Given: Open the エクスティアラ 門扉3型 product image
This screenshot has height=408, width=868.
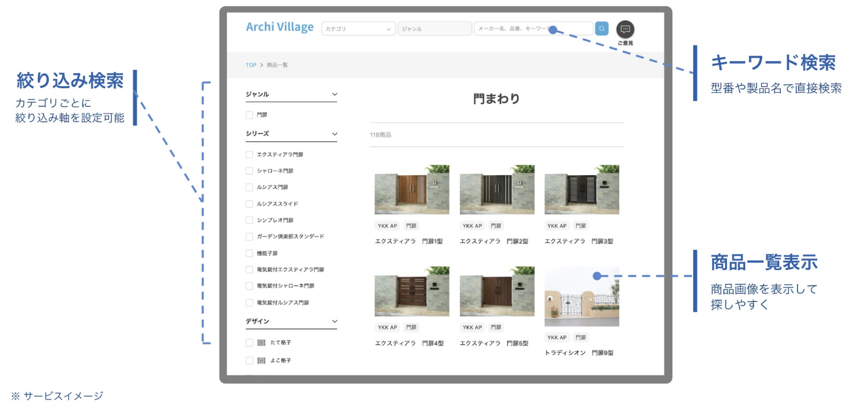Looking at the screenshot, I should pos(581,190).
